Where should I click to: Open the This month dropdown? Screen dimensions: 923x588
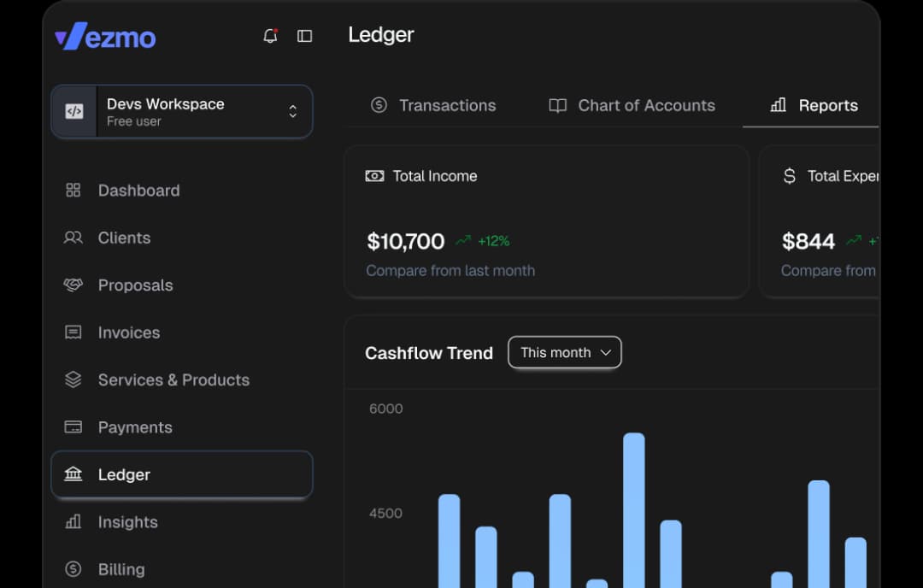point(564,352)
